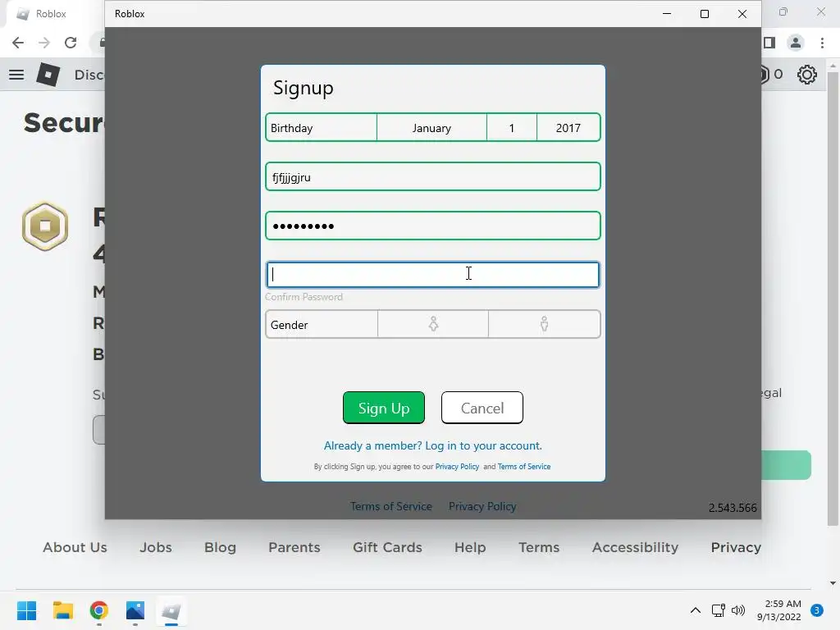The width and height of the screenshot is (840, 630).
Task: Open Privacy Policy link in signup agreement text
Action: tap(457, 467)
